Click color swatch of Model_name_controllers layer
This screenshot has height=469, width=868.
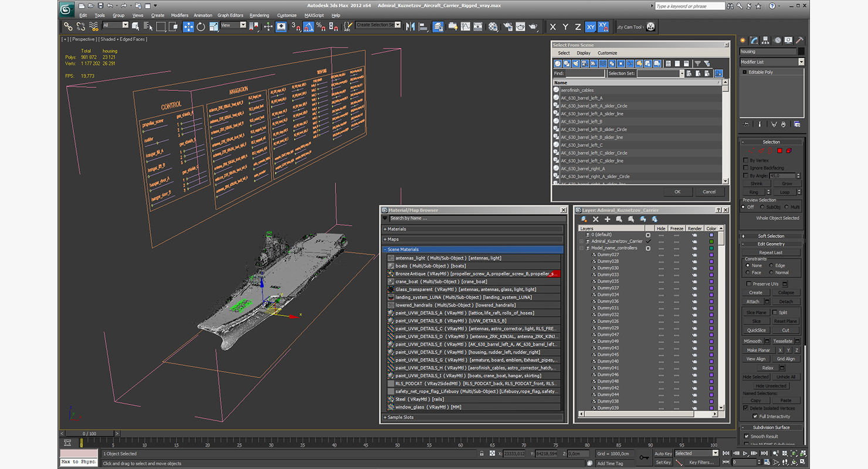pos(711,248)
